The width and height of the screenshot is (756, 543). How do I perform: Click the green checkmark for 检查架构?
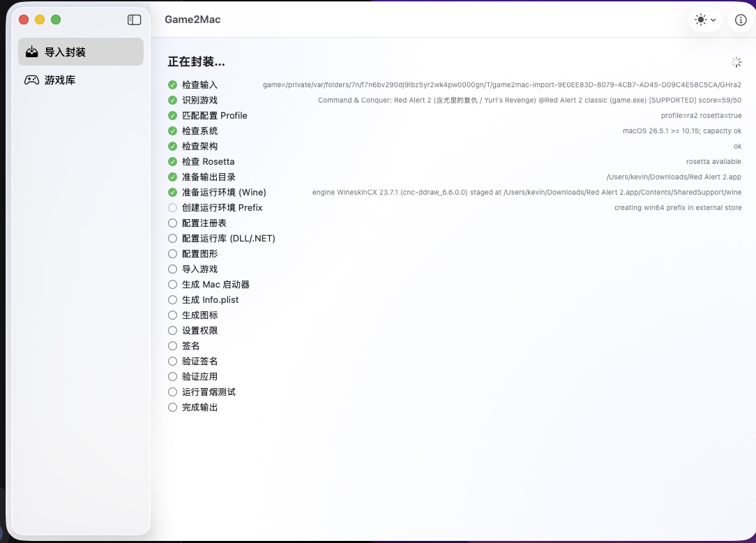[172, 147]
